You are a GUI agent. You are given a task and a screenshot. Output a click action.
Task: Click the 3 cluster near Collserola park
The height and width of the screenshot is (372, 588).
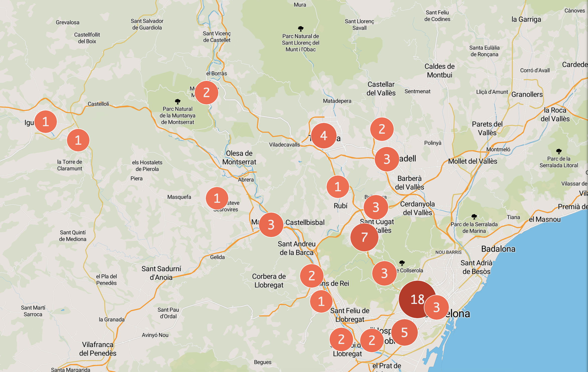tap(384, 273)
